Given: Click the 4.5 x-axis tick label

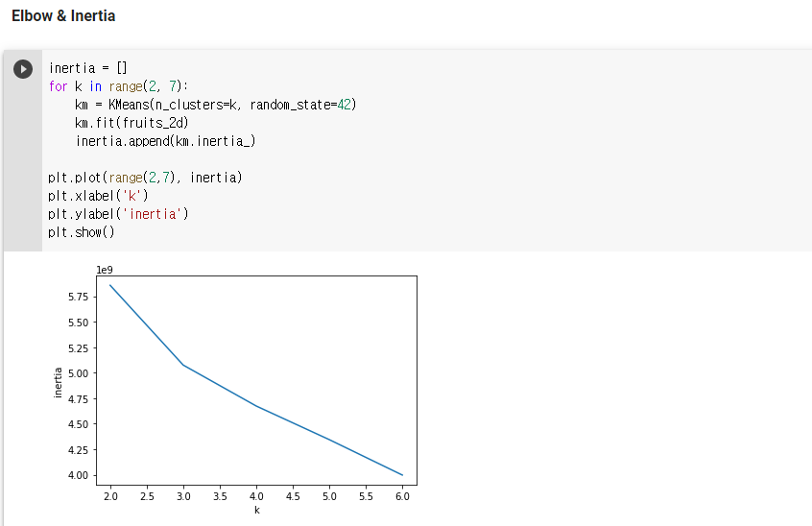Looking at the screenshot, I should 293,496.
